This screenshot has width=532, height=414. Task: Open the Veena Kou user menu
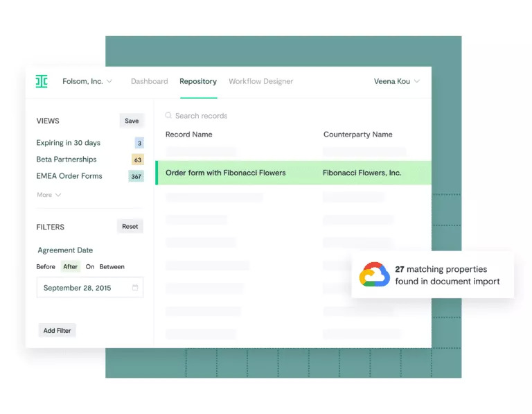[x=397, y=82]
